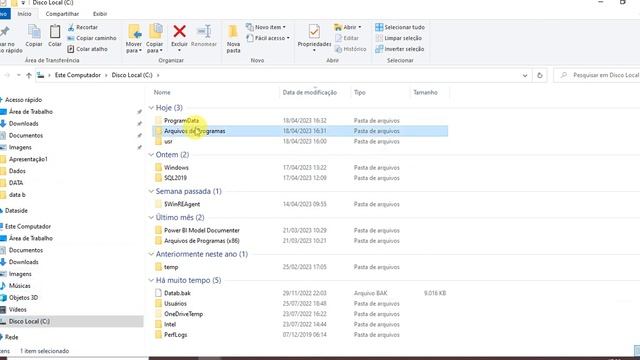The image size is (640, 360).
Task: Open the address bar history dropdown
Action: (x=525, y=76)
